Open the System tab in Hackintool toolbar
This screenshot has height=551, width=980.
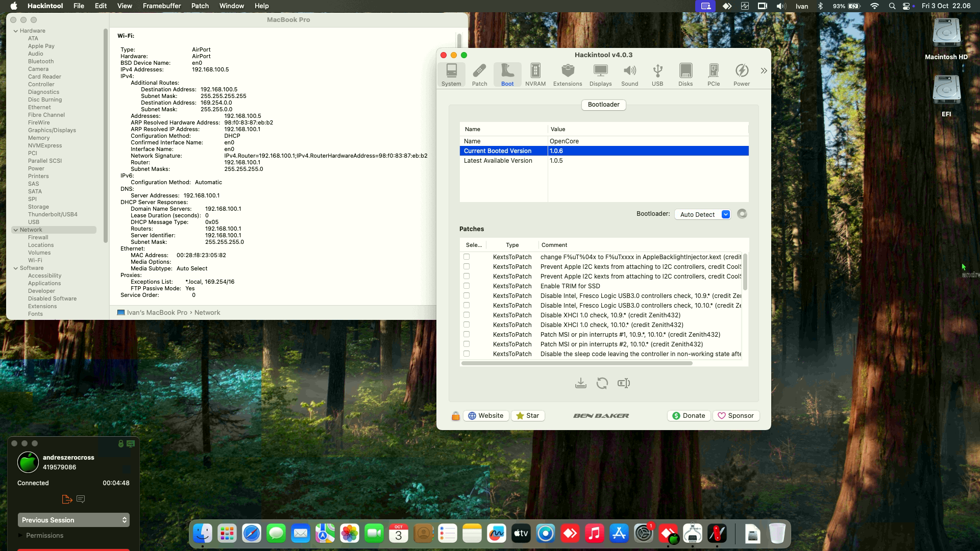[451, 74]
